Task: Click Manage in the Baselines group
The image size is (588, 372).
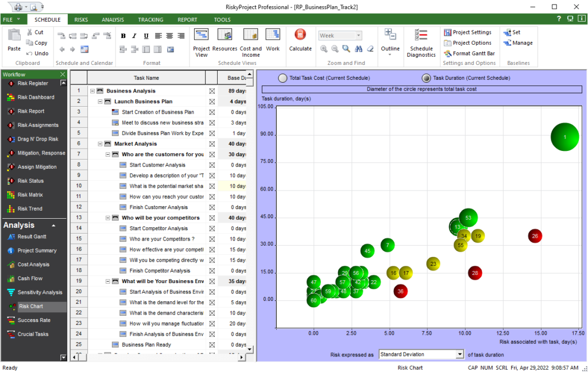Action: pos(517,42)
